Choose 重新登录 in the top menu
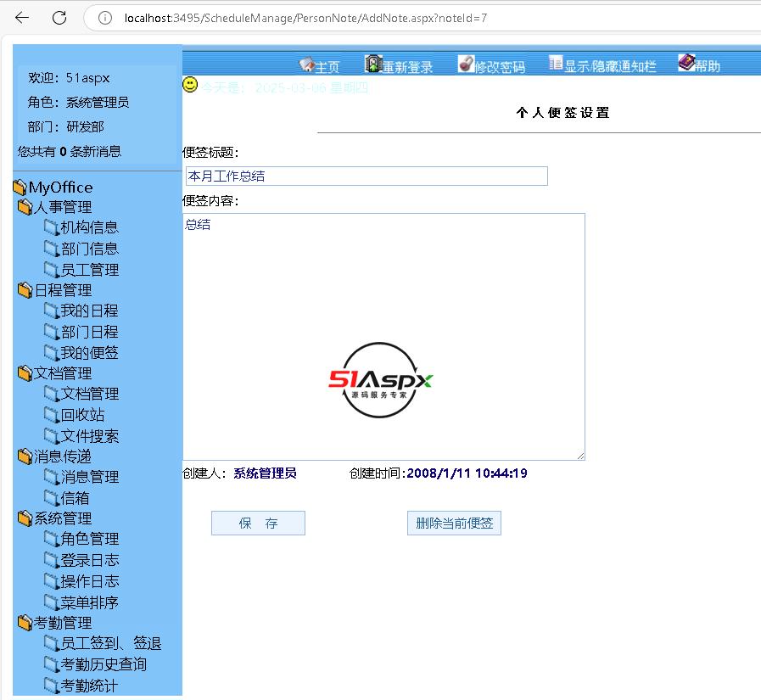761x700 pixels. point(408,67)
